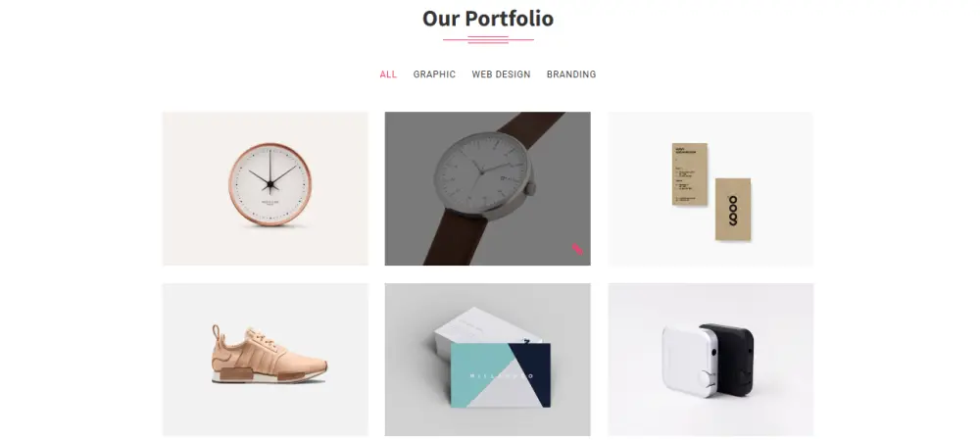Switch to the BRANDING filter
The width and height of the screenshot is (980, 440).
[571, 74]
